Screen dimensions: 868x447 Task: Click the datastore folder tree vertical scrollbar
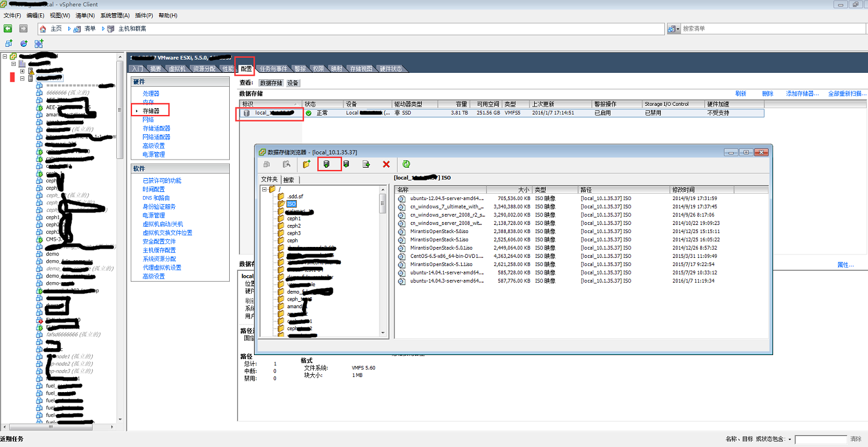[x=382, y=260]
